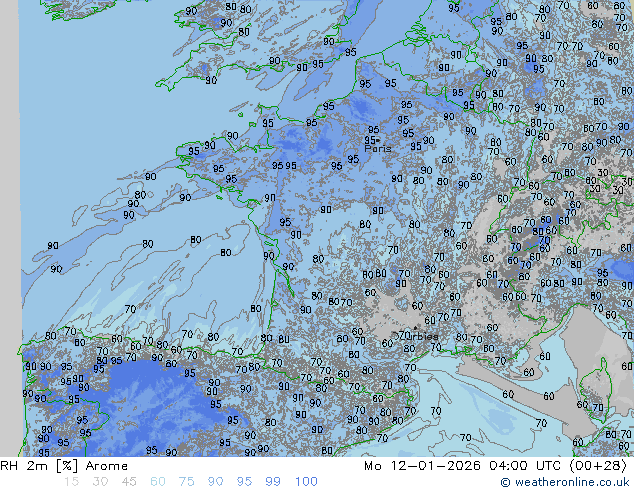
Task: Select the 99 value in the legend
Action: coord(274,482)
